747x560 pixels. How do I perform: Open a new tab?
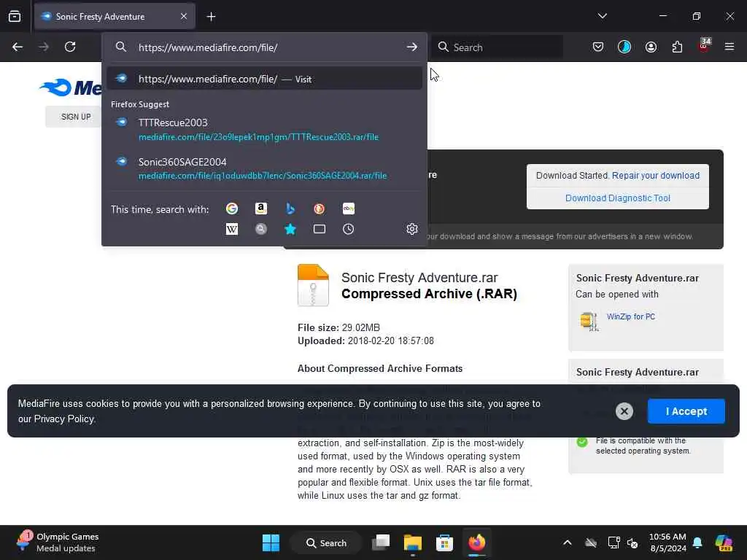point(211,17)
